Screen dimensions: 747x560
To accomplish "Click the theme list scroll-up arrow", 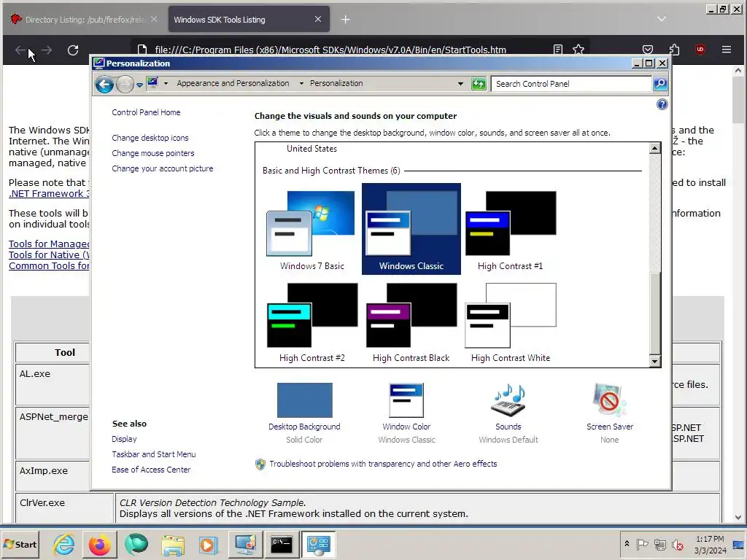I will 655,149.
